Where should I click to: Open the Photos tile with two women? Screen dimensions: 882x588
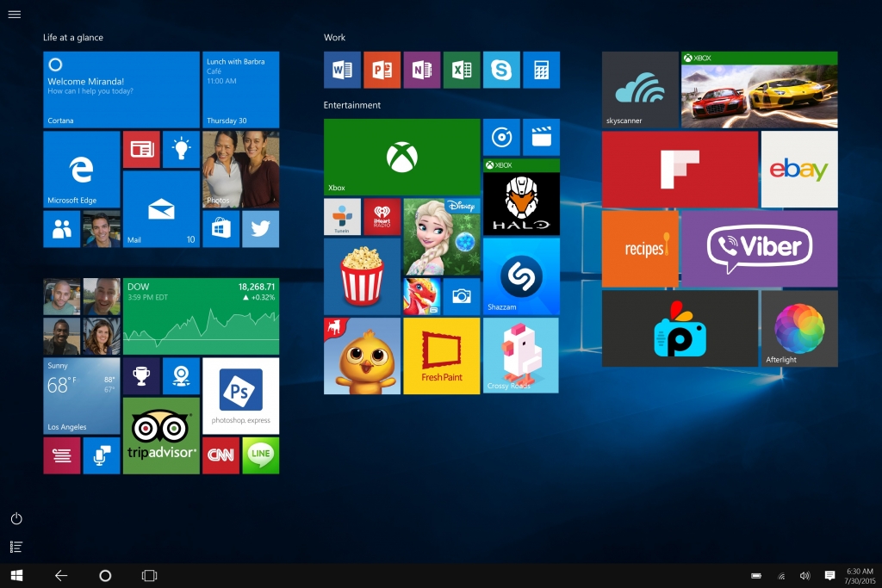pos(241,170)
